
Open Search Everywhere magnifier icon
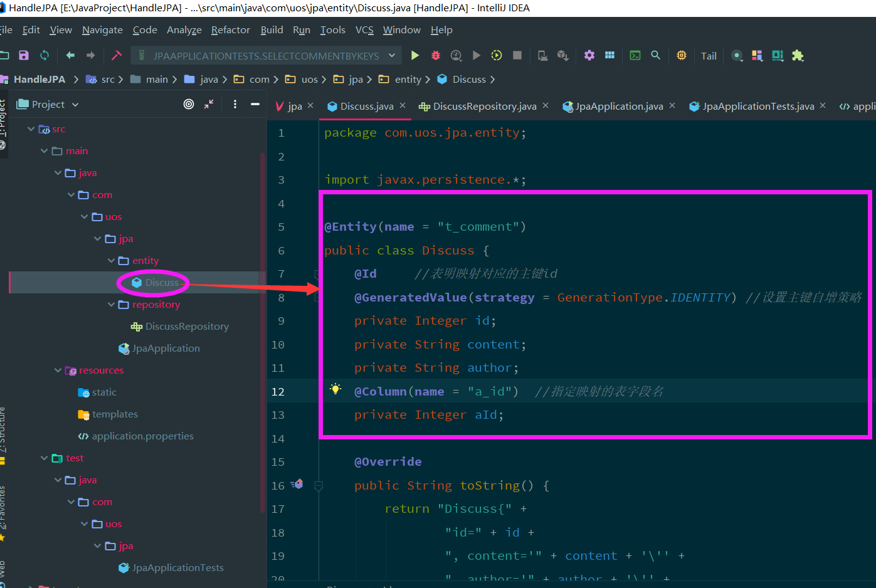coord(655,56)
